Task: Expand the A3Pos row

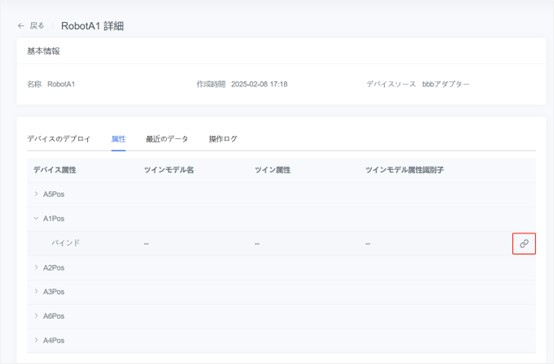Action: click(x=36, y=292)
